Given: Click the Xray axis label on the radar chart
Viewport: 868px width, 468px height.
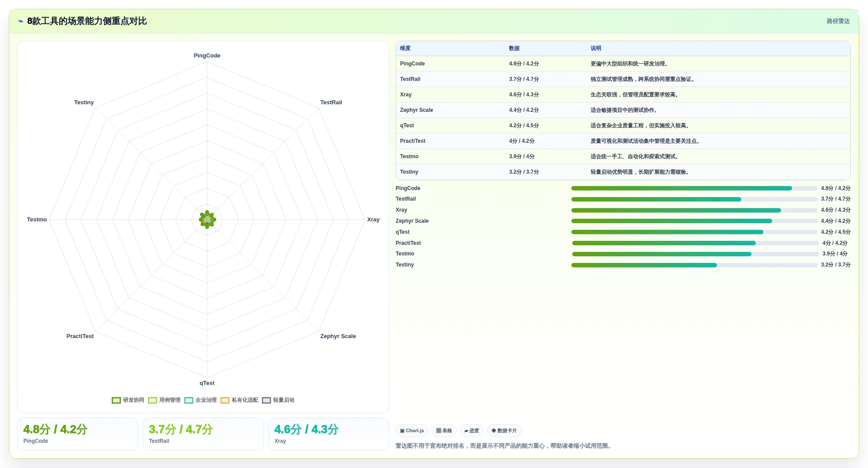Looking at the screenshot, I should click(374, 220).
